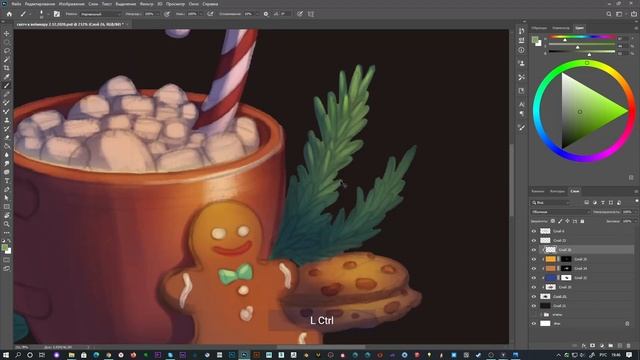The width and height of the screenshot is (640, 360).
Task: Click the canvas vertical scrollbar
Action: click(x=511, y=180)
